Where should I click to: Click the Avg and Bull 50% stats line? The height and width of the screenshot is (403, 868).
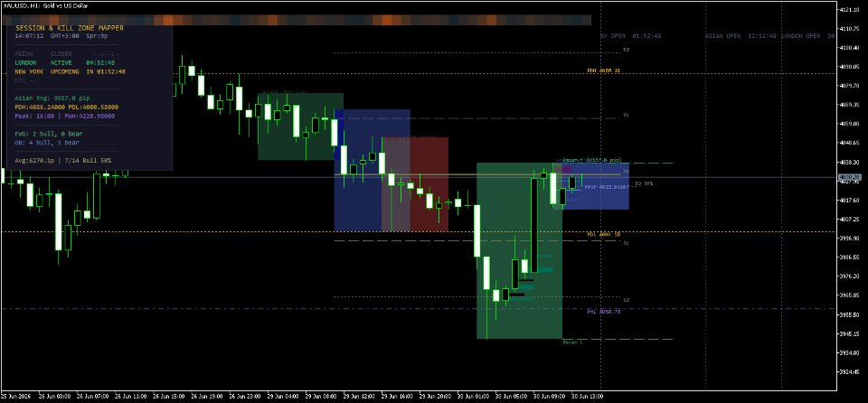pyautogui.click(x=63, y=161)
